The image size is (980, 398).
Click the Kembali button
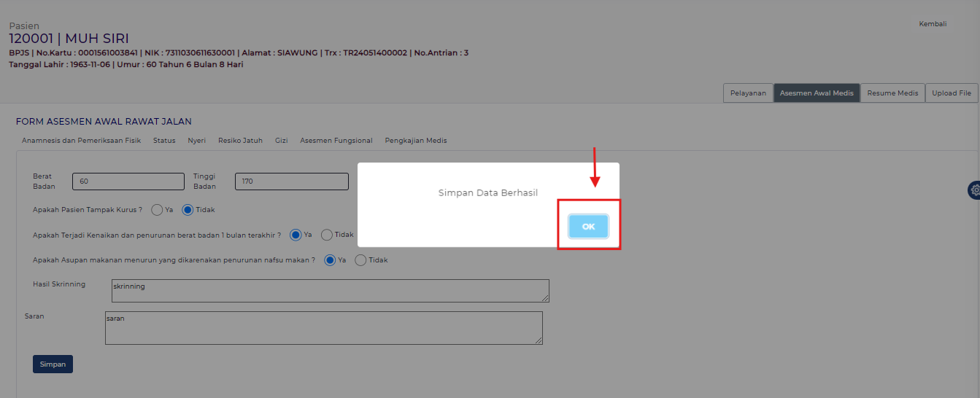tap(933, 24)
